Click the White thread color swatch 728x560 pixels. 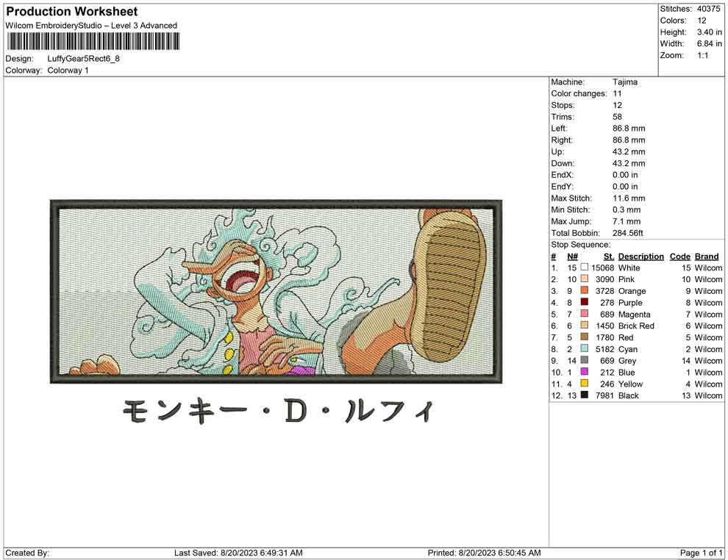tap(584, 268)
